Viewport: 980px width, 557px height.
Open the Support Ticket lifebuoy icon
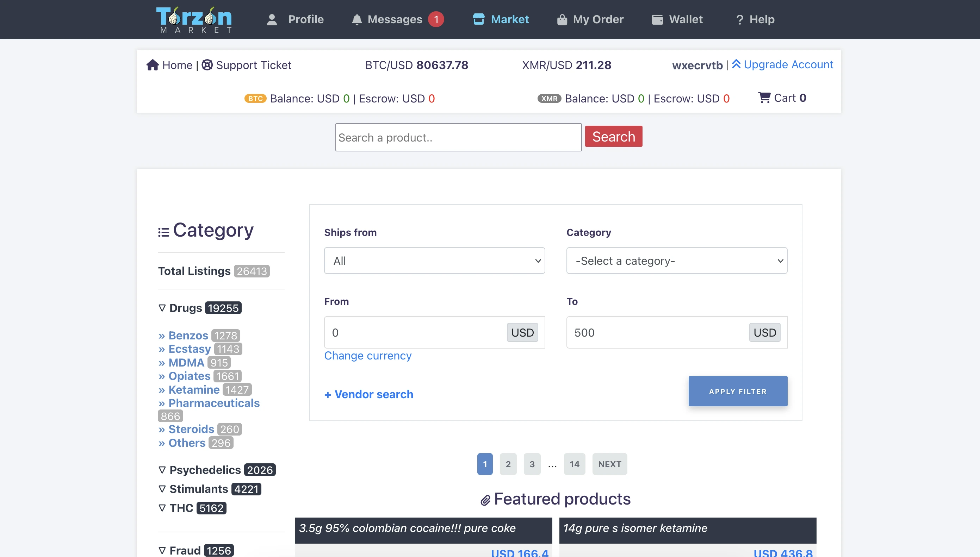tap(207, 65)
